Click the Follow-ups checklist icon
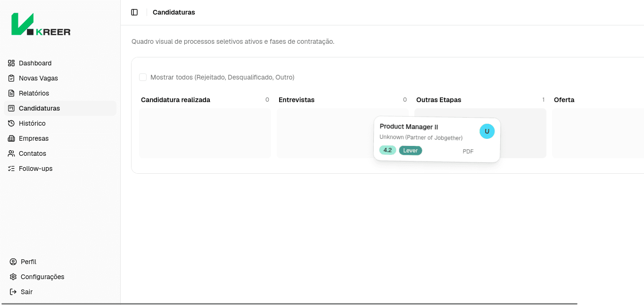The width and height of the screenshot is (644, 305). 11,169
